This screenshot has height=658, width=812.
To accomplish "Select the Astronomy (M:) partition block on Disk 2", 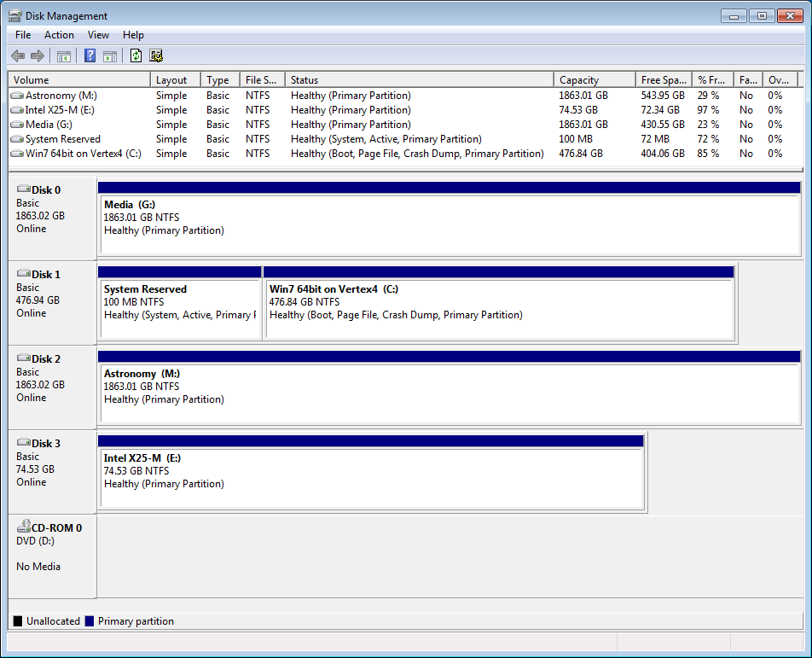I will (x=449, y=387).
